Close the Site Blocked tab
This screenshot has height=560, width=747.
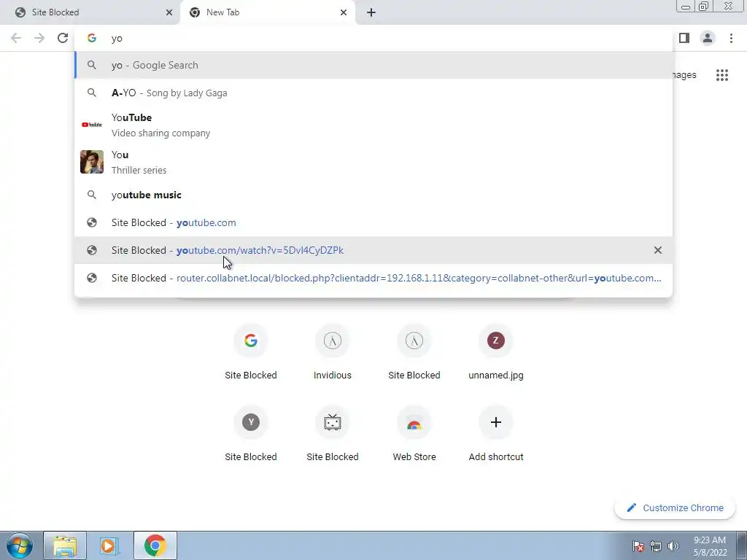[169, 12]
